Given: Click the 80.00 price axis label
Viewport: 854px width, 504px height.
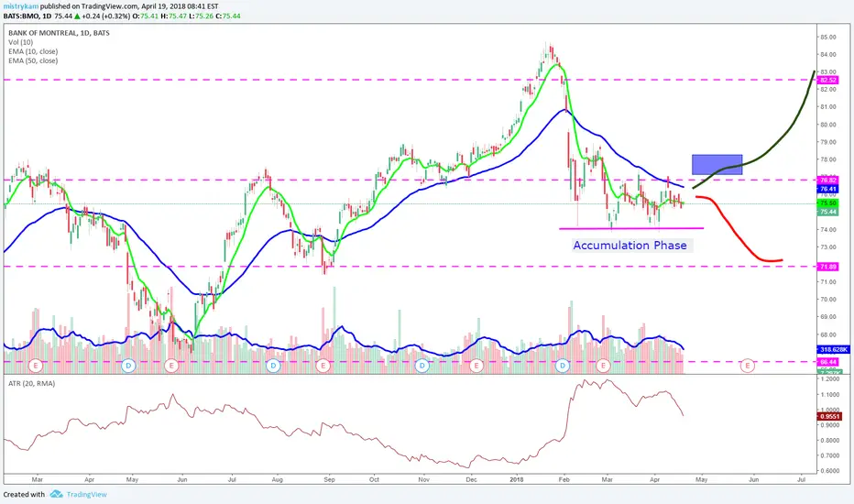Looking at the screenshot, I should click(x=829, y=125).
